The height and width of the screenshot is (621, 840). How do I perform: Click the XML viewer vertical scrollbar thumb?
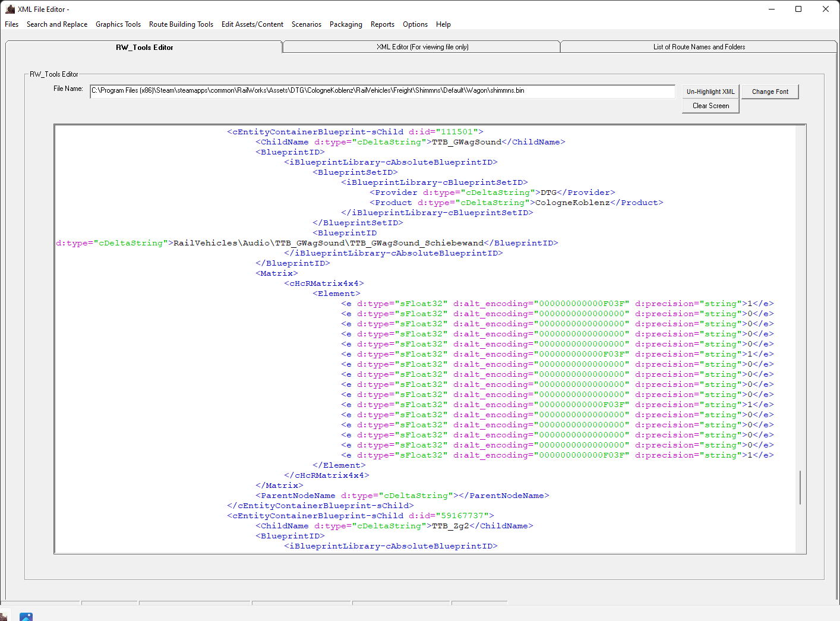800,487
